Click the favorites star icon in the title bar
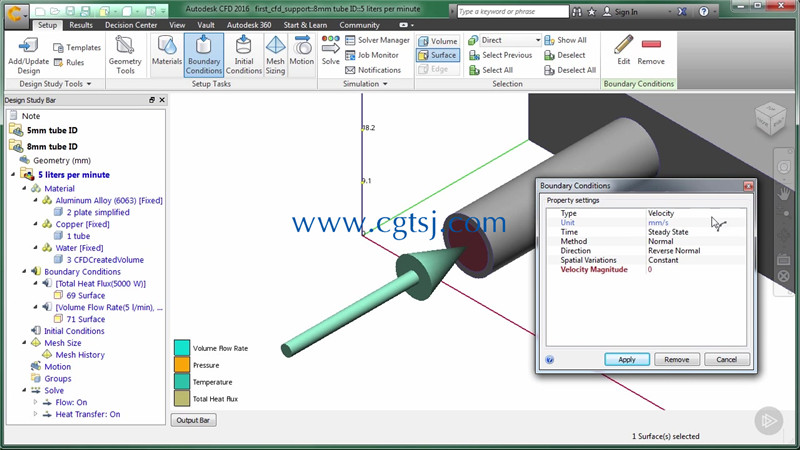The image size is (800, 450). tap(591, 11)
